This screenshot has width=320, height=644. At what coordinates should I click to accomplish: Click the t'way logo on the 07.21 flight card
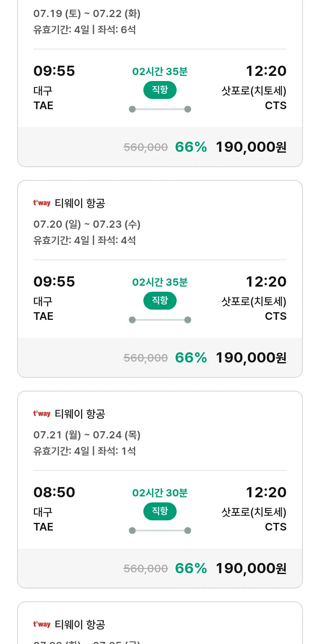[x=42, y=414]
